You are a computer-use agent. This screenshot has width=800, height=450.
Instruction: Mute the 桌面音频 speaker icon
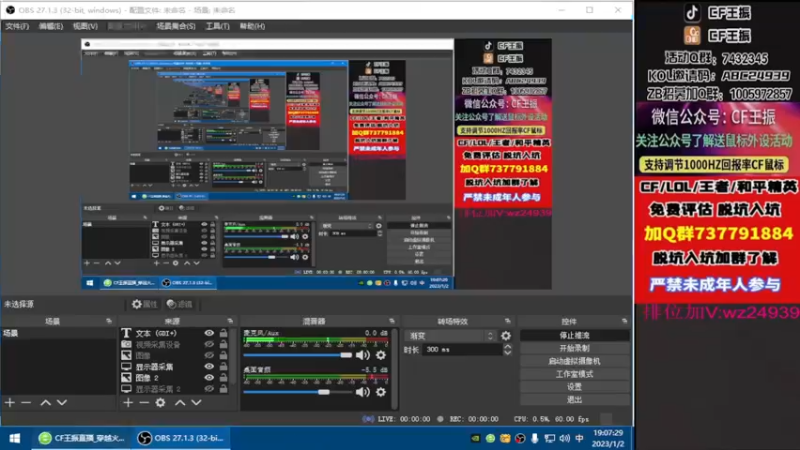363,392
